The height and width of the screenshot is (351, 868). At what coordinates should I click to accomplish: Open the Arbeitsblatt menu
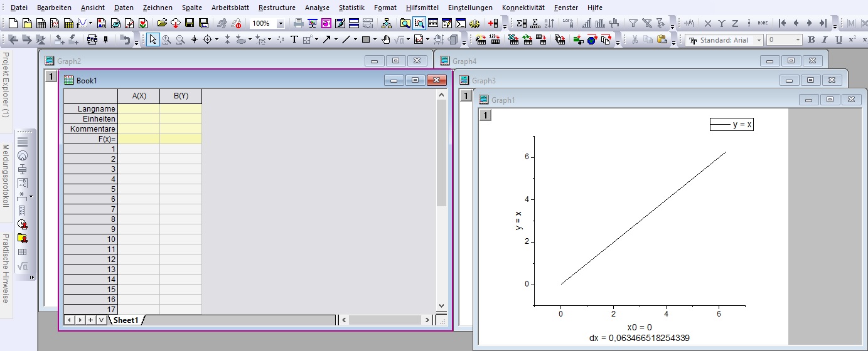[x=230, y=8]
